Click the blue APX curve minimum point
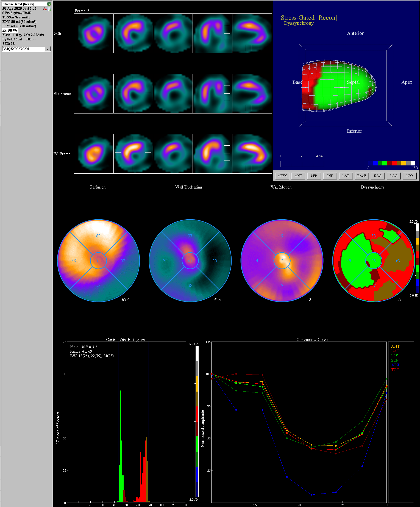The width and height of the screenshot is (420, 507). coord(311,495)
